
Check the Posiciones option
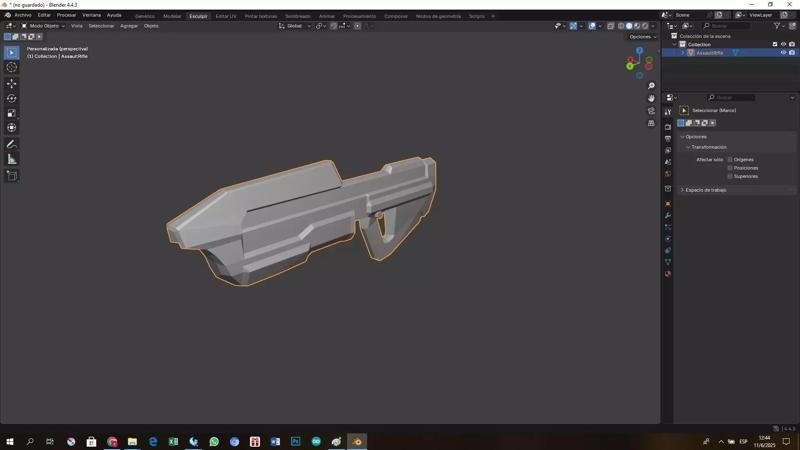coord(730,168)
